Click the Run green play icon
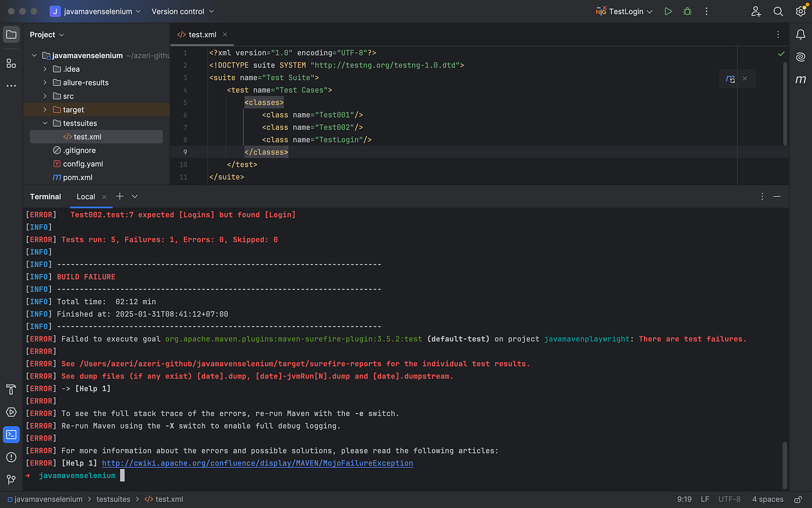 pyautogui.click(x=668, y=11)
